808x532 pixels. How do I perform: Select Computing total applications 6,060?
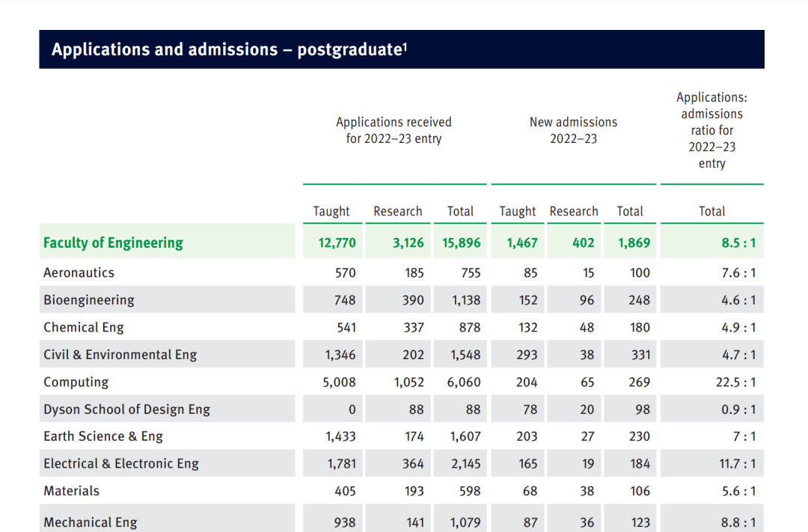pyautogui.click(x=464, y=382)
